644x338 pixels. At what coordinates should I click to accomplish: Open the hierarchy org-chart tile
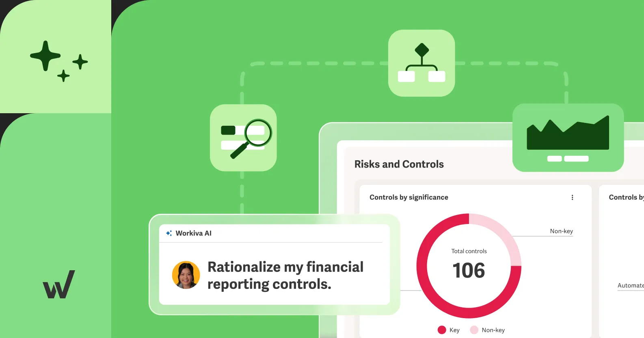[421, 63]
